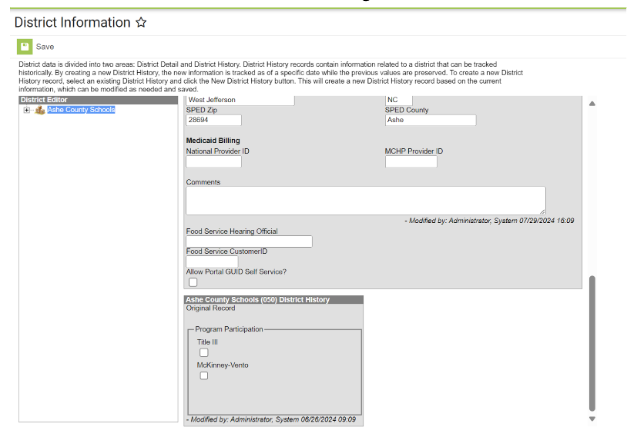Click the district icon beside Ashe County Schools
The height and width of the screenshot is (436, 629).
(39, 110)
